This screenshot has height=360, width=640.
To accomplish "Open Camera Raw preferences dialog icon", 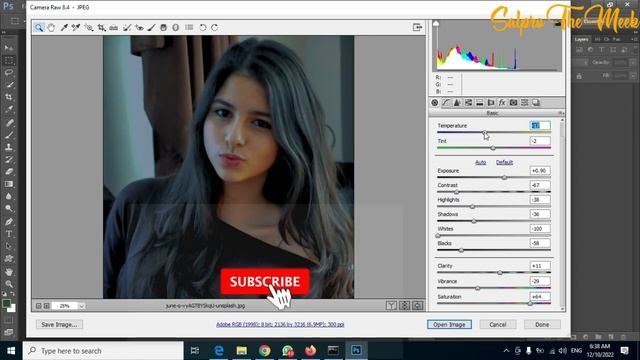I will [189, 27].
